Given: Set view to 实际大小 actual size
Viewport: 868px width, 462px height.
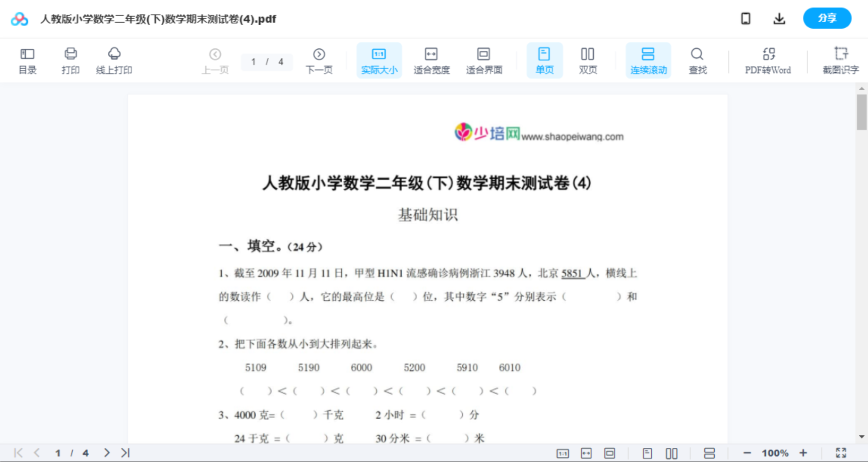Looking at the screenshot, I should coord(379,60).
